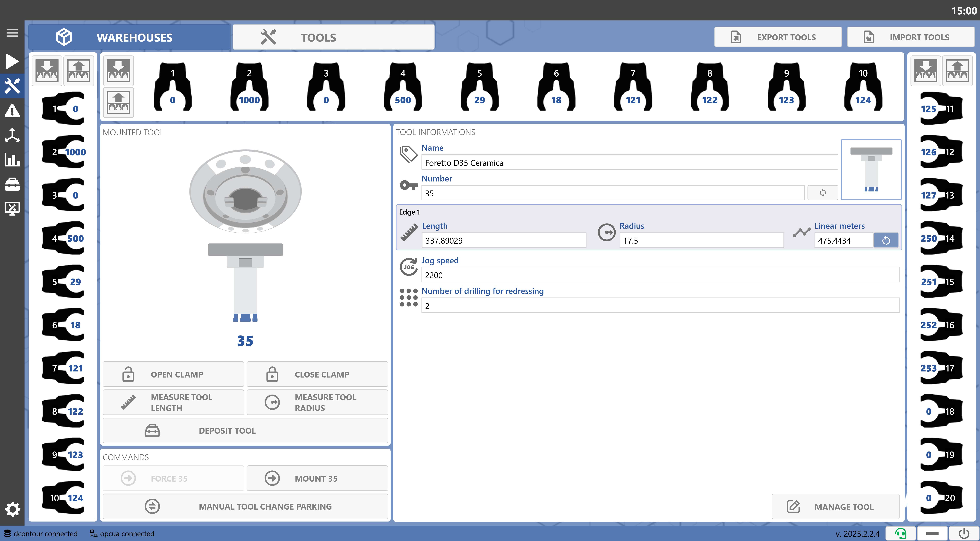Click the play icon in the sidebar

[12, 61]
